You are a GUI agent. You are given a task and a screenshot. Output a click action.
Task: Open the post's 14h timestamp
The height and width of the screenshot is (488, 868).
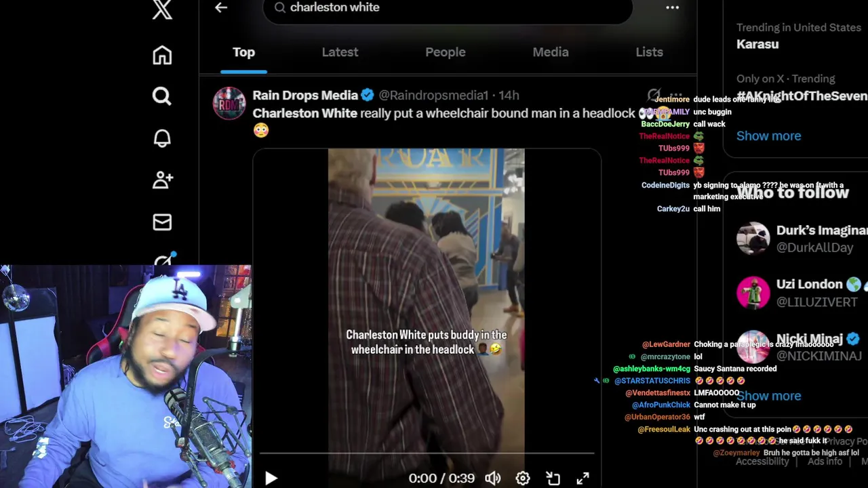[x=509, y=96]
